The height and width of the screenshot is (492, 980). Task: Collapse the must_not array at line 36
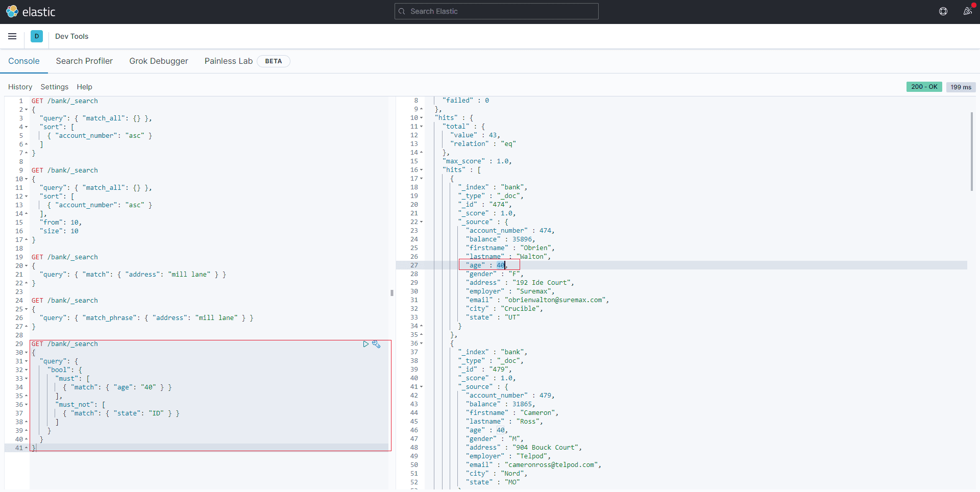click(26, 405)
